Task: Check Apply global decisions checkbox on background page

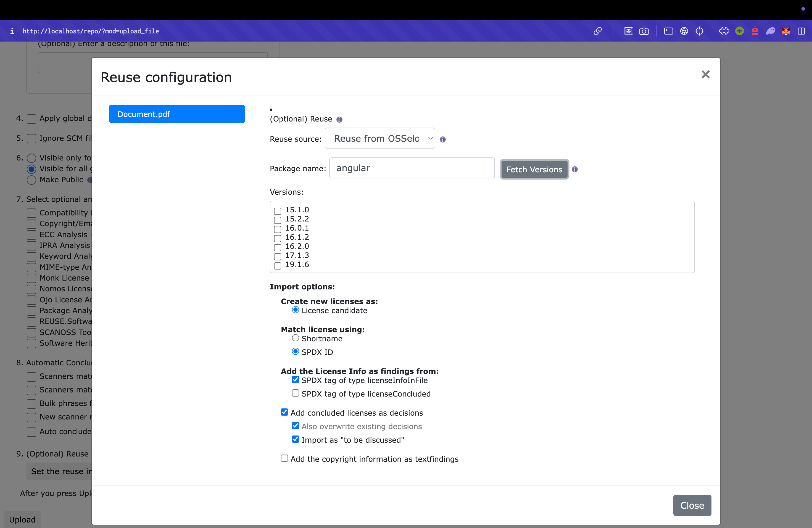Action: coord(31,119)
